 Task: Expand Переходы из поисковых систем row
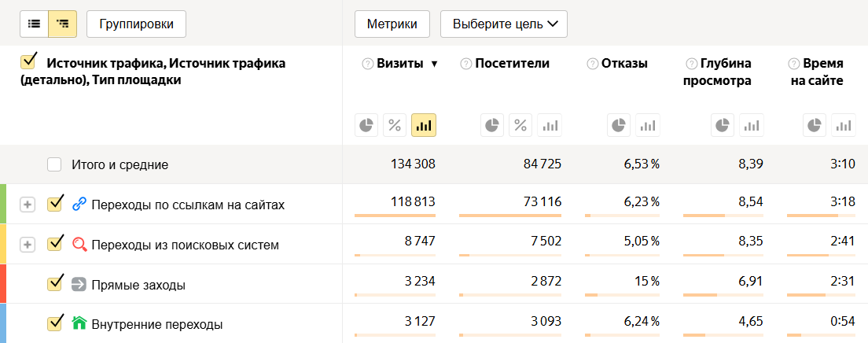(x=28, y=245)
